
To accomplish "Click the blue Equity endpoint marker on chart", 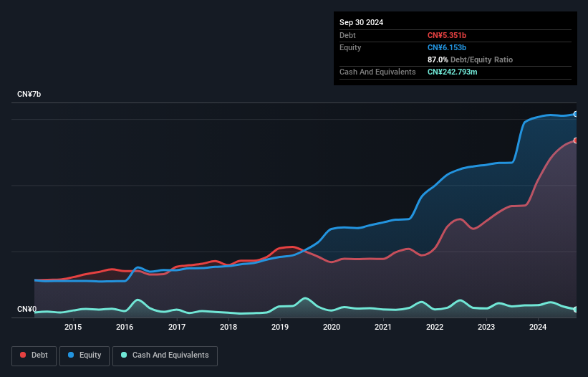I will coord(576,114).
